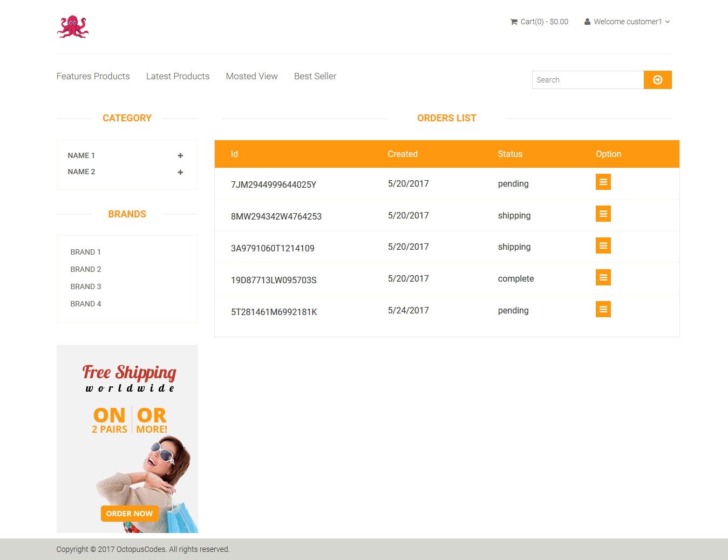Open the Best Seller page

(x=315, y=76)
